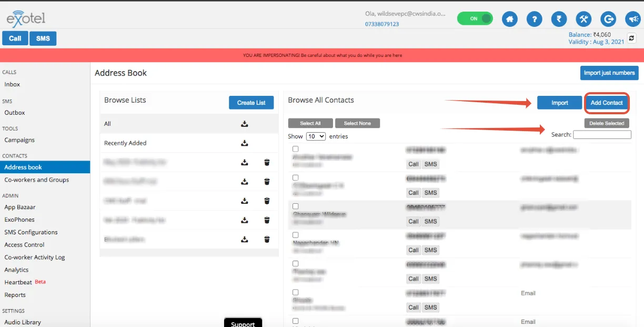
Task: Click Select None
Action: coord(357,123)
